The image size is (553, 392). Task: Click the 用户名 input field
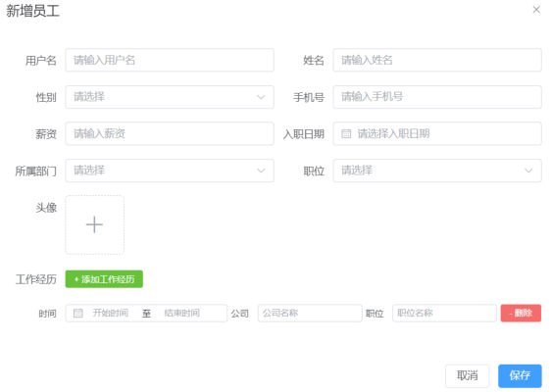click(x=170, y=61)
